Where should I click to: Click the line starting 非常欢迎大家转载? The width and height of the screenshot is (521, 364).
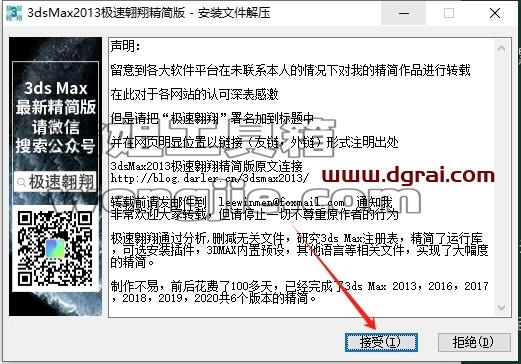click(255, 214)
